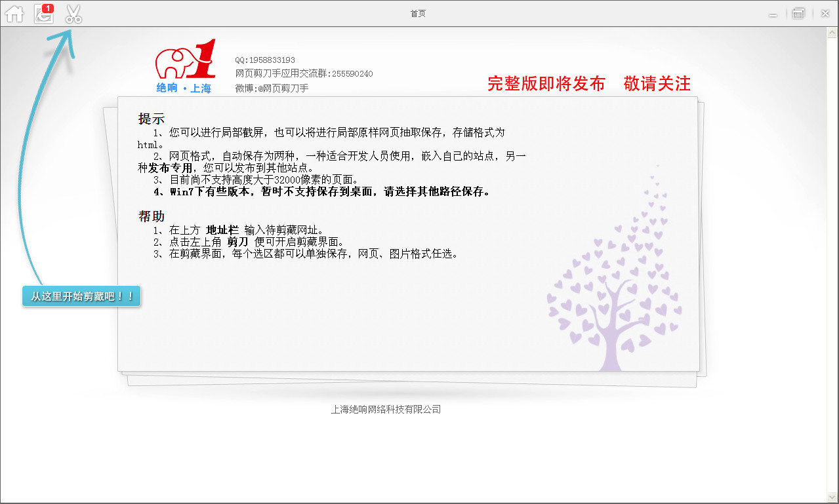Open the web pages icon with red badge
This screenshot has width=839, height=504.
pyautogui.click(x=44, y=14)
